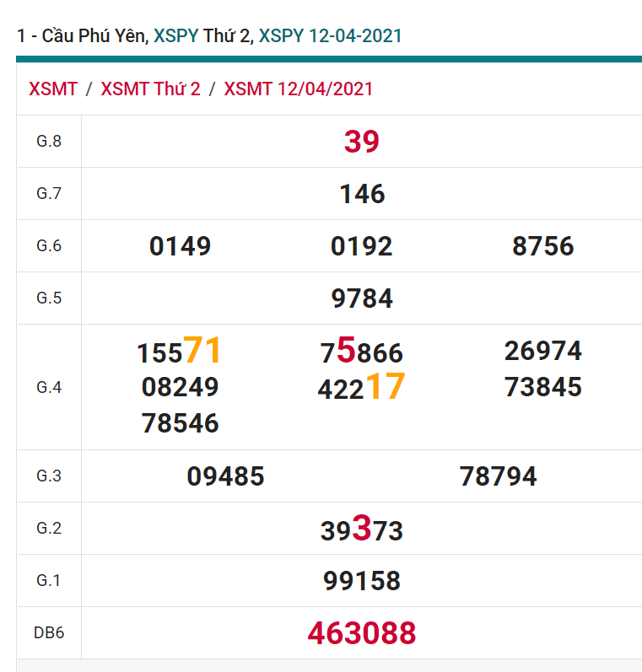The width and height of the screenshot is (642, 672).
Task: Click the XSPY link in the heading
Action: 175,35
